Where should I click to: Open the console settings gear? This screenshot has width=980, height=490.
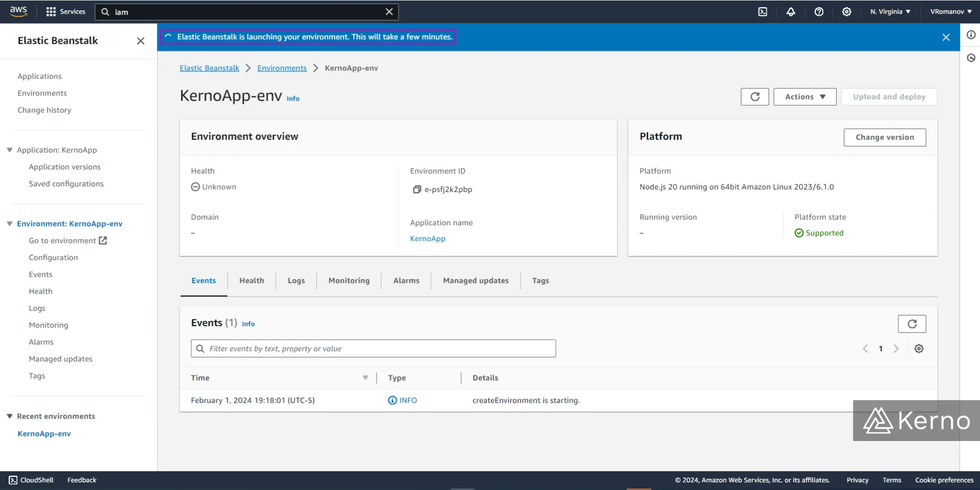click(x=847, y=12)
